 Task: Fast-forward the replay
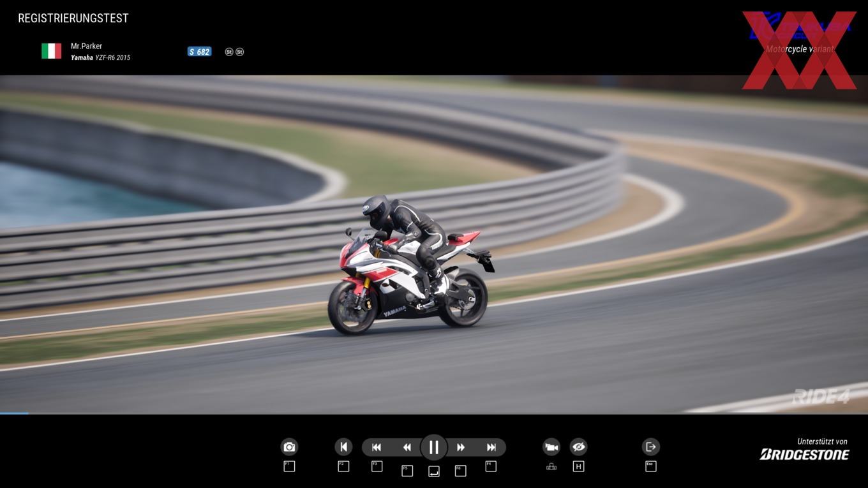tap(460, 447)
